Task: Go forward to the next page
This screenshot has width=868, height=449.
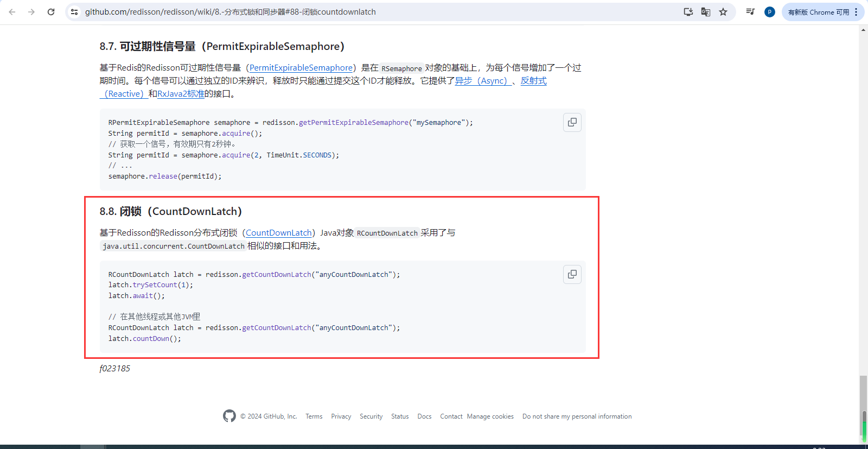Action: click(x=31, y=12)
